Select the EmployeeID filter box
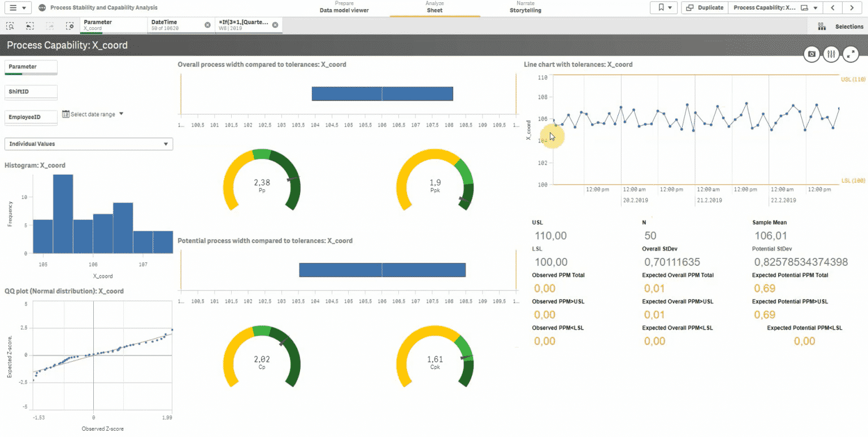868x437 pixels. [x=31, y=116]
